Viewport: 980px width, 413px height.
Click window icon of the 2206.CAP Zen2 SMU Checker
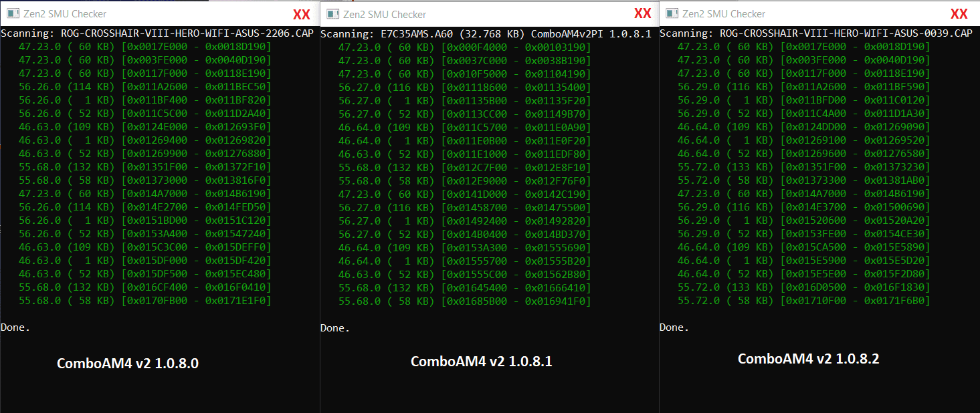point(12,13)
